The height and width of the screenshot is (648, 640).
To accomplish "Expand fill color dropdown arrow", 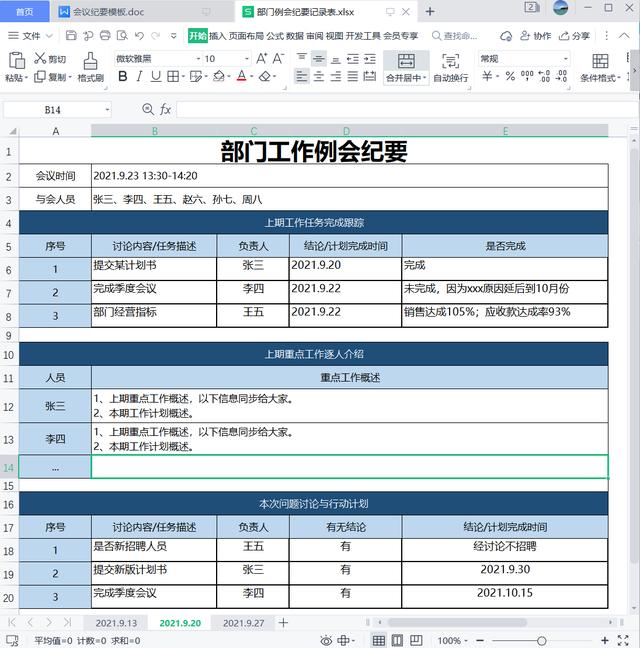I will coord(228,77).
